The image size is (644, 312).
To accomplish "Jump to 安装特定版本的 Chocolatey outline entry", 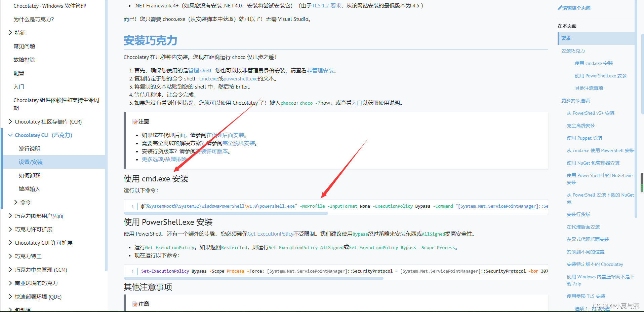I will pyautogui.click(x=595, y=264).
